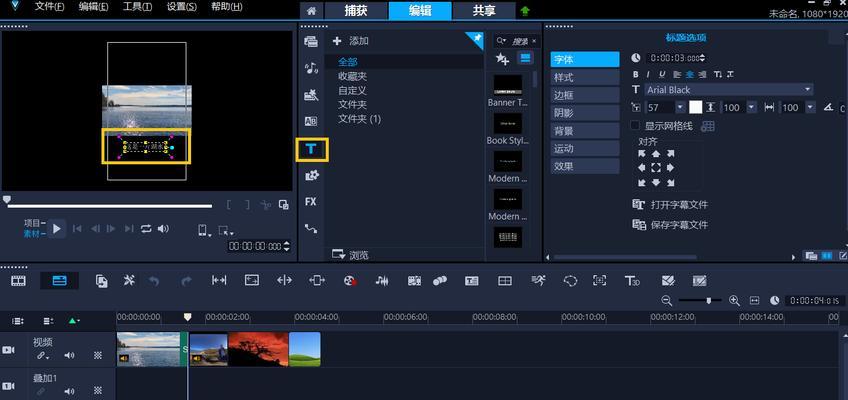This screenshot has height=400, width=848.
Task: Open the preview device dropdown
Action: (204, 231)
